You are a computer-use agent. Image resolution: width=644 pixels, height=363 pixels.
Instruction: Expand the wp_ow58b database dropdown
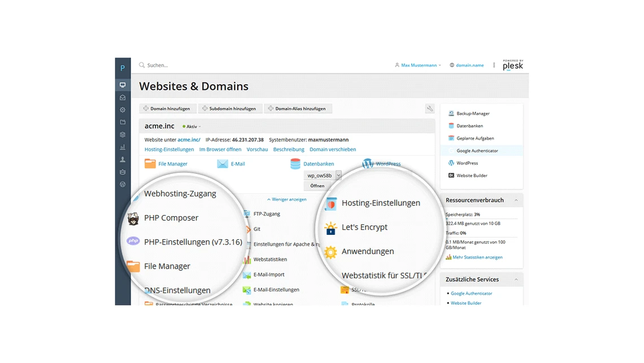pyautogui.click(x=338, y=176)
